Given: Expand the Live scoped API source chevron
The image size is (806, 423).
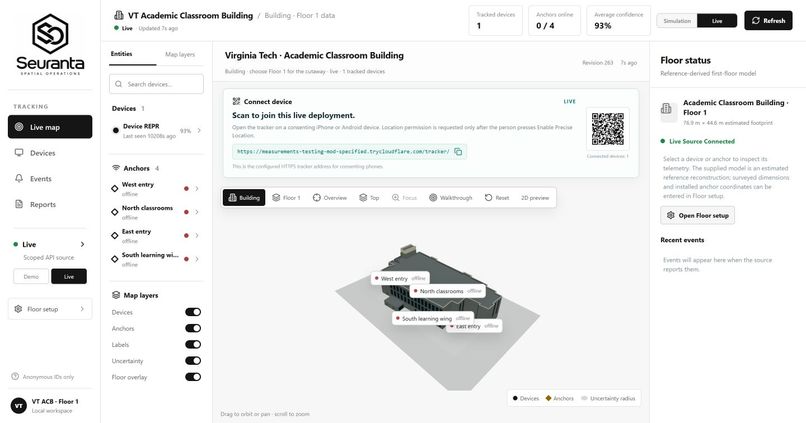Looking at the screenshot, I should [82, 244].
